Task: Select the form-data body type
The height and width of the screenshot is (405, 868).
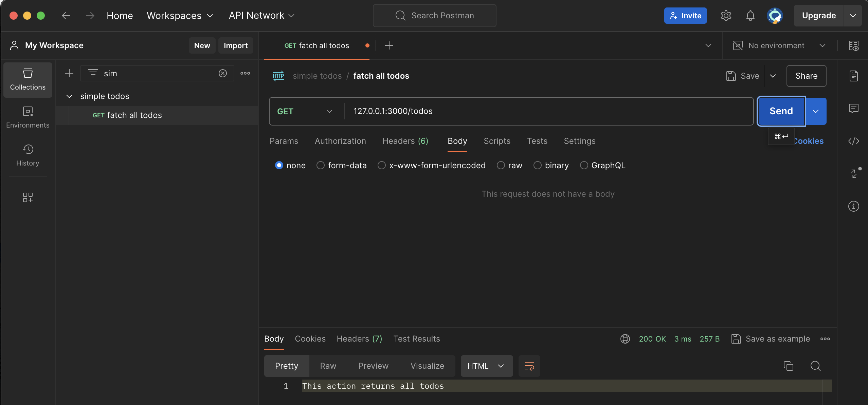Action: (x=321, y=165)
